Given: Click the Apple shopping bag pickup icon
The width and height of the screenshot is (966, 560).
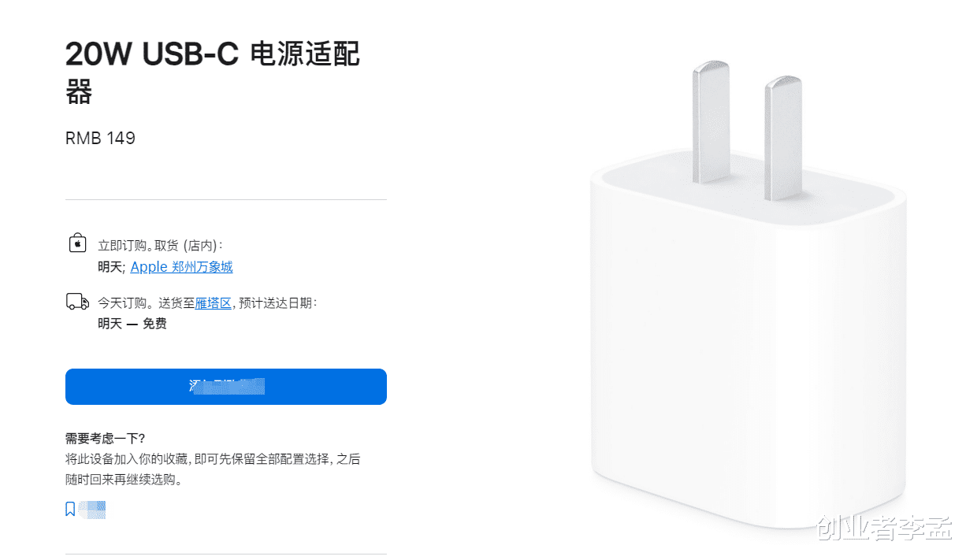Looking at the screenshot, I should coord(77,242).
